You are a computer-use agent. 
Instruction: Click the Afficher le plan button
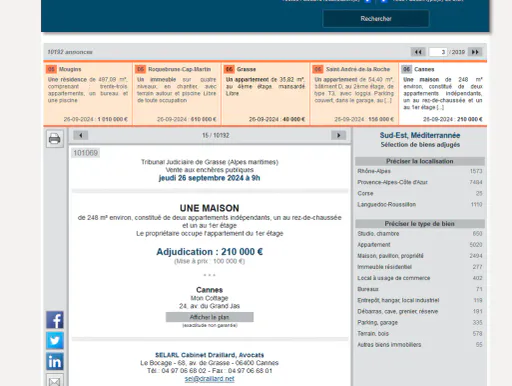coord(209,317)
